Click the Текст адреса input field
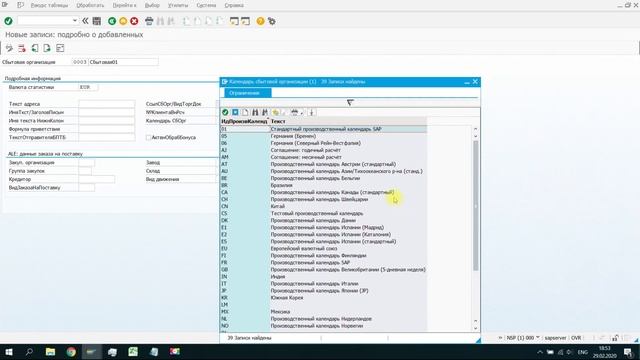 [x=107, y=104]
